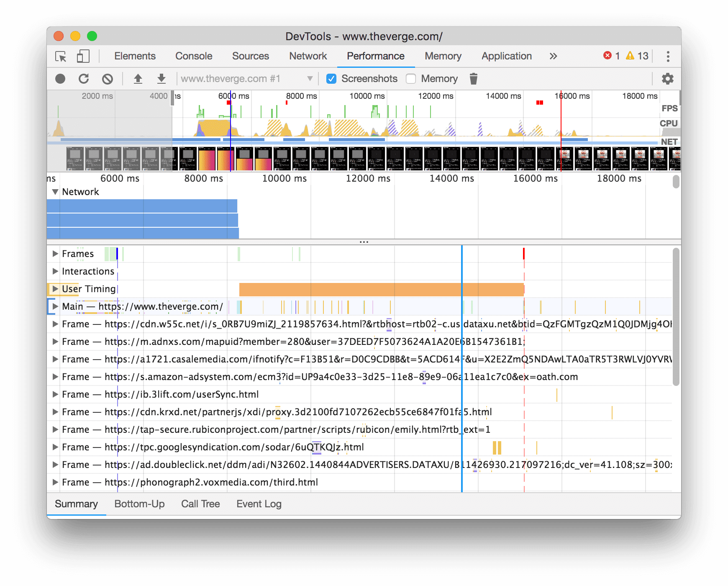Expand the Frames track
This screenshot has height=586, width=728.
(54, 254)
